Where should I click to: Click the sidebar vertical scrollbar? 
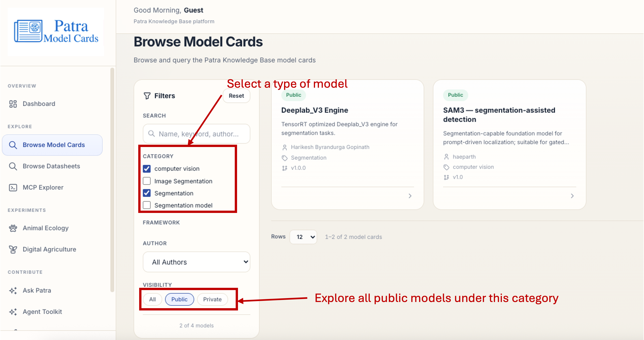pyautogui.click(x=112, y=180)
